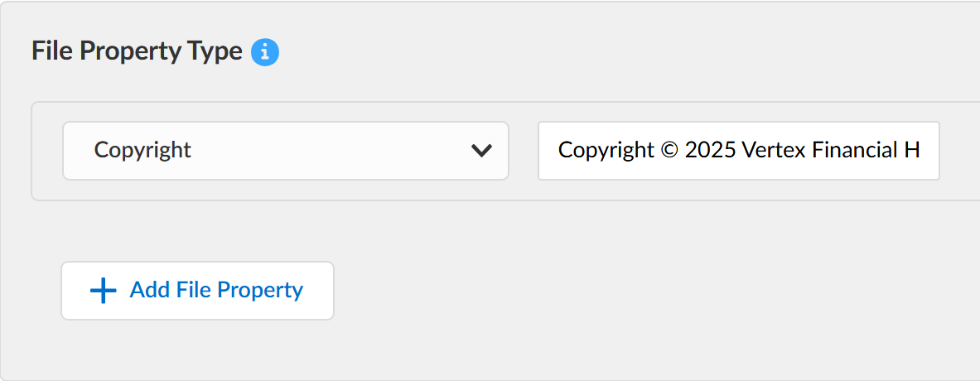Click the word 'Property' in the Add button

tap(260, 290)
